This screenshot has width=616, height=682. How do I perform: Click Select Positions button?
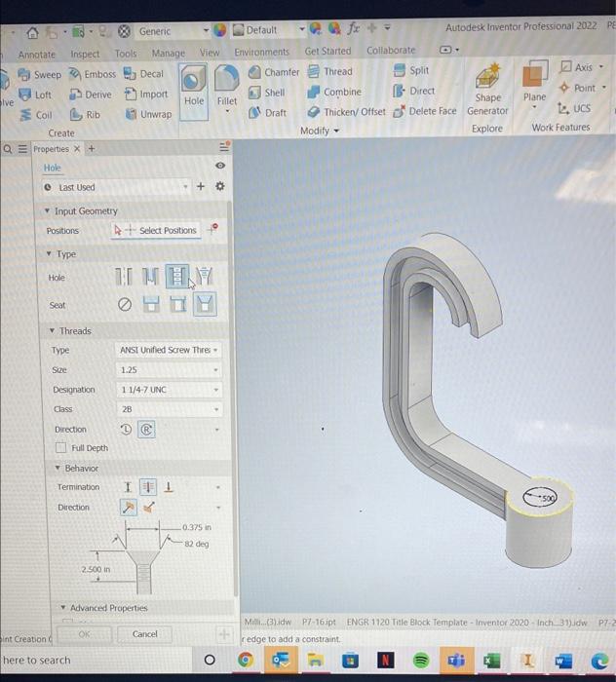point(156,231)
